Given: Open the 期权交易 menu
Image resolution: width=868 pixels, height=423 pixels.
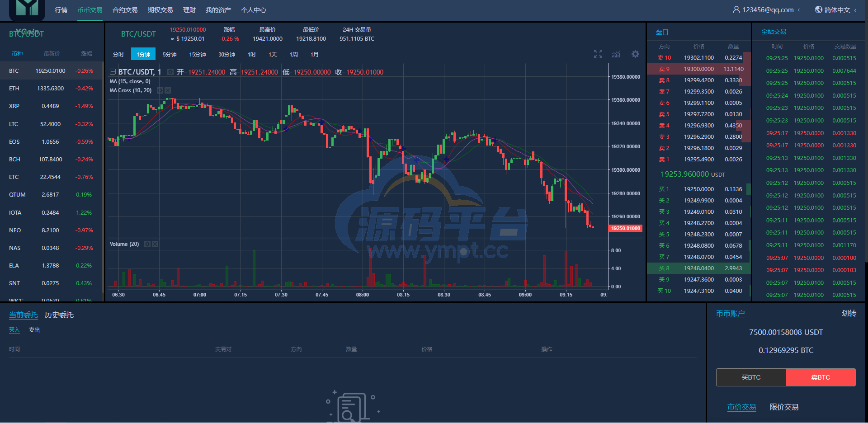Looking at the screenshot, I should [x=160, y=10].
